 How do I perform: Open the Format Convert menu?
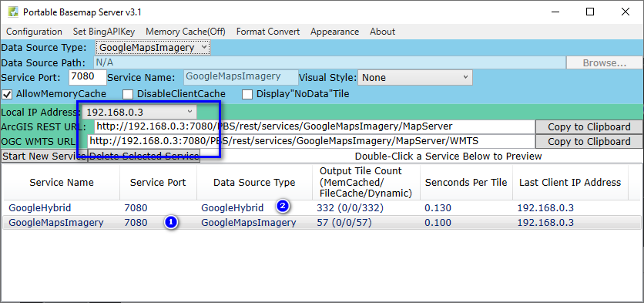pos(268,32)
